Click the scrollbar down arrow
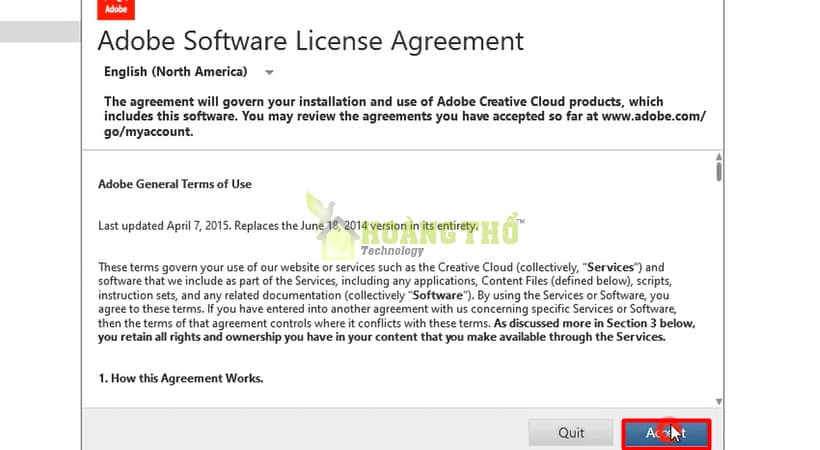The image size is (820, 450). click(x=719, y=401)
